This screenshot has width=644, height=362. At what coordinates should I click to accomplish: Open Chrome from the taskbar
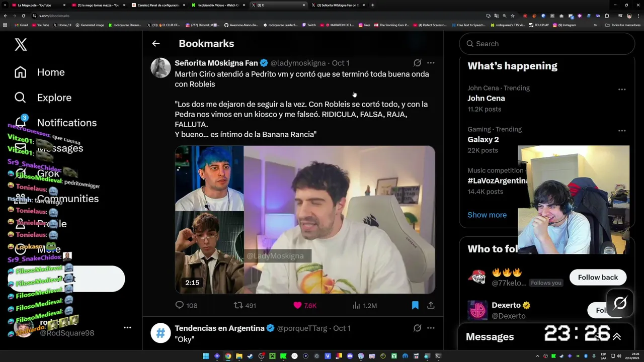click(x=228, y=356)
